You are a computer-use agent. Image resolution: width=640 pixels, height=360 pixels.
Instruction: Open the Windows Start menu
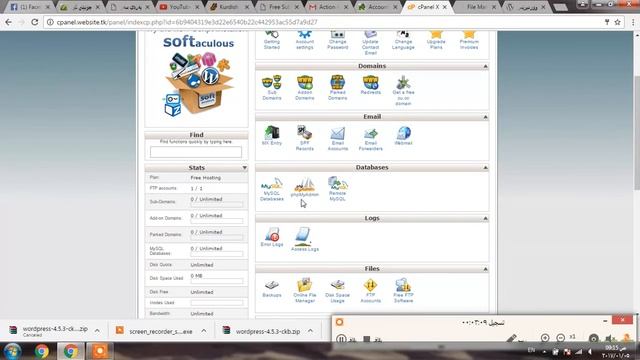pyautogui.click(x=12, y=351)
